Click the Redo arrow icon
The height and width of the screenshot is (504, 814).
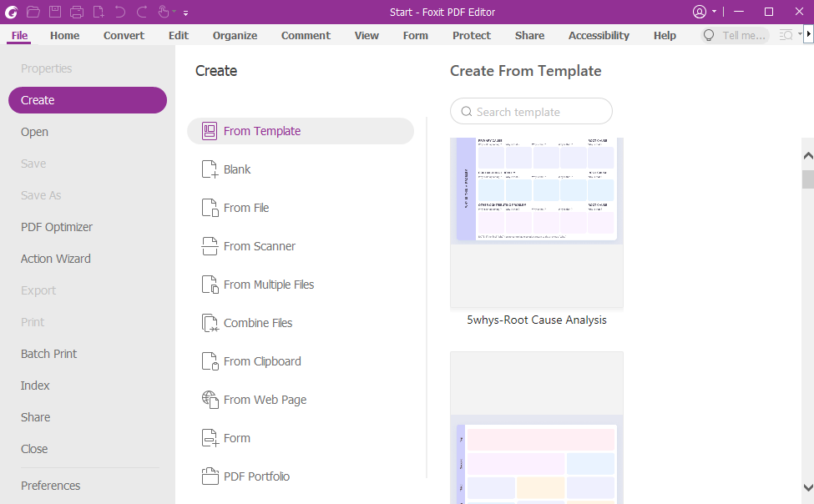142,12
